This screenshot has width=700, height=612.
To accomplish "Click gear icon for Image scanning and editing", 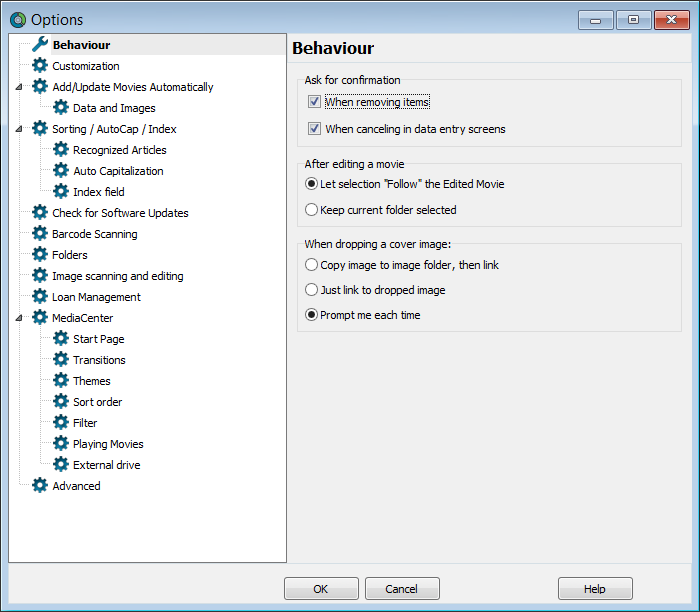I will [40, 275].
